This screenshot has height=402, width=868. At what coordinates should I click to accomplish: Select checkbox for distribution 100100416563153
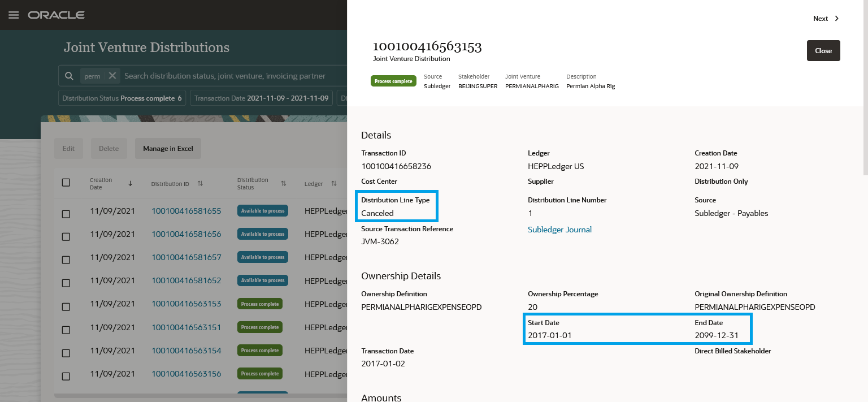(66, 306)
